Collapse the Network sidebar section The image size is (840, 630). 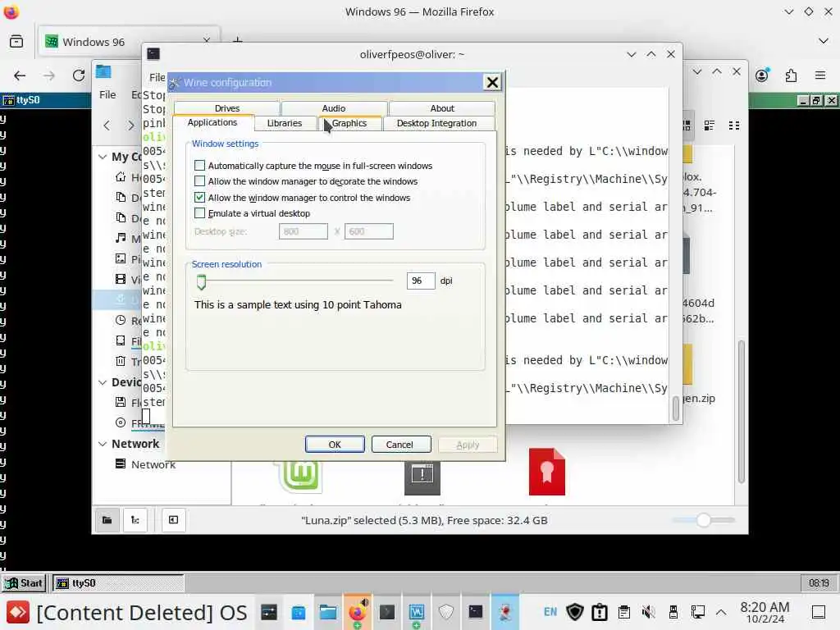[103, 444]
